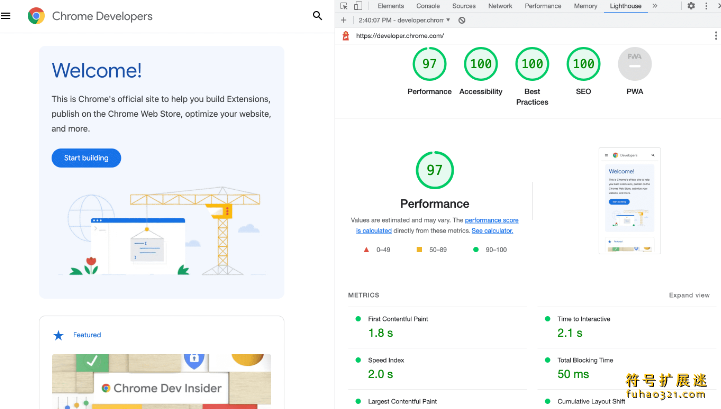Click the red 0–49 legend triangle

pos(366,250)
